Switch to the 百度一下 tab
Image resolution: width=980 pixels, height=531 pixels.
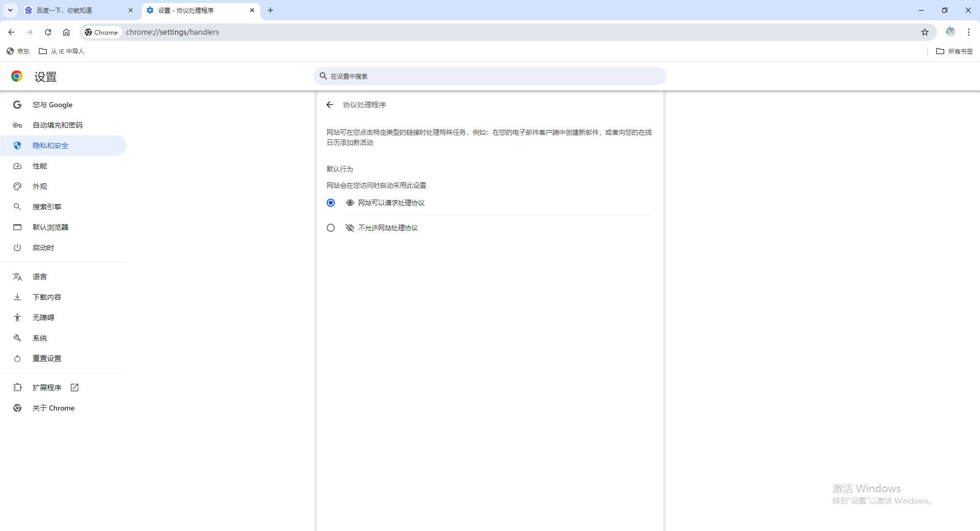pos(79,10)
